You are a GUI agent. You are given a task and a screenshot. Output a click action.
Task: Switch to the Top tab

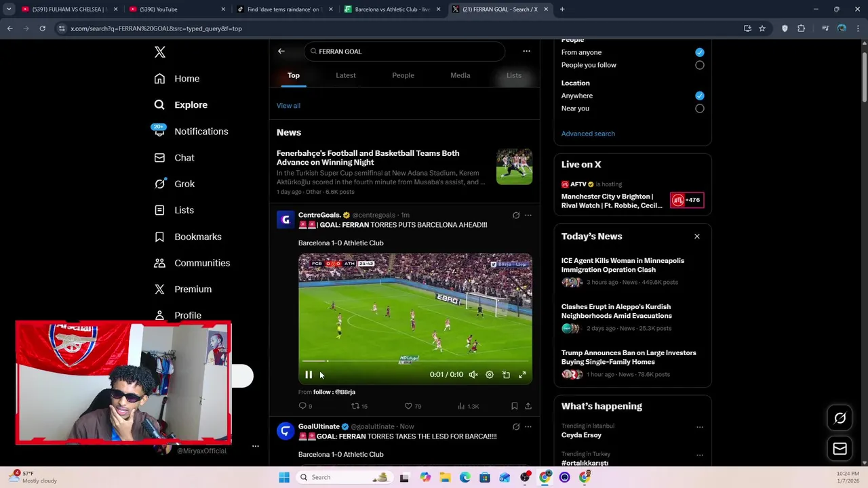tap(294, 75)
